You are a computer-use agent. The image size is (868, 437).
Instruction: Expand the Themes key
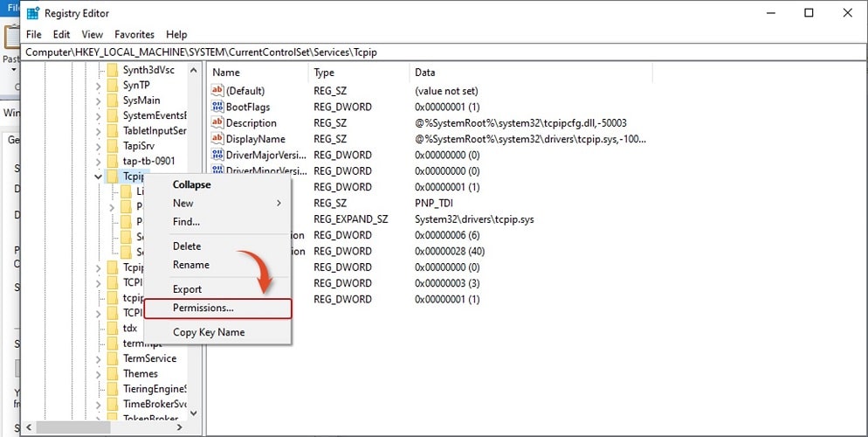coord(98,374)
